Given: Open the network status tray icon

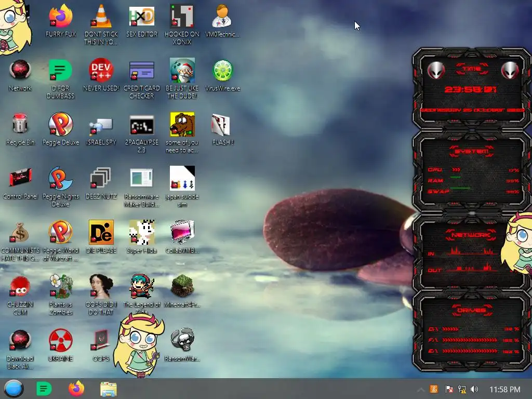Looking at the screenshot, I should [x=462, y=389].
